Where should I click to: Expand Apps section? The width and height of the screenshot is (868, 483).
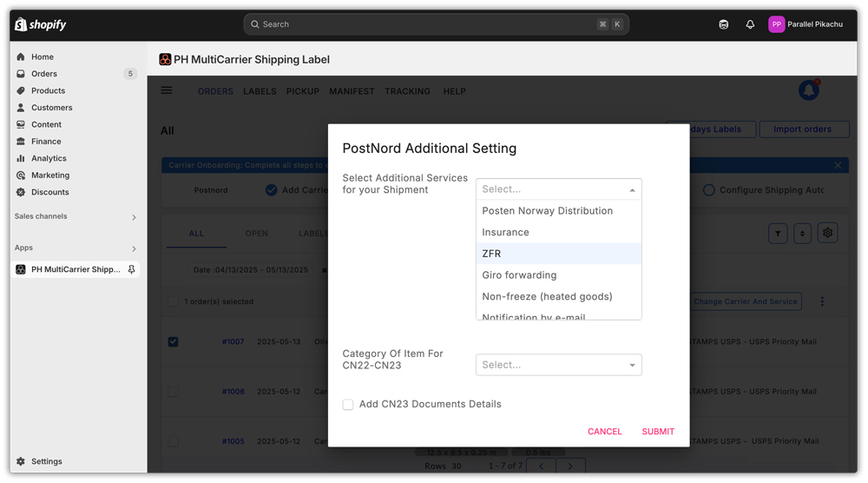(x=134, y=248)
